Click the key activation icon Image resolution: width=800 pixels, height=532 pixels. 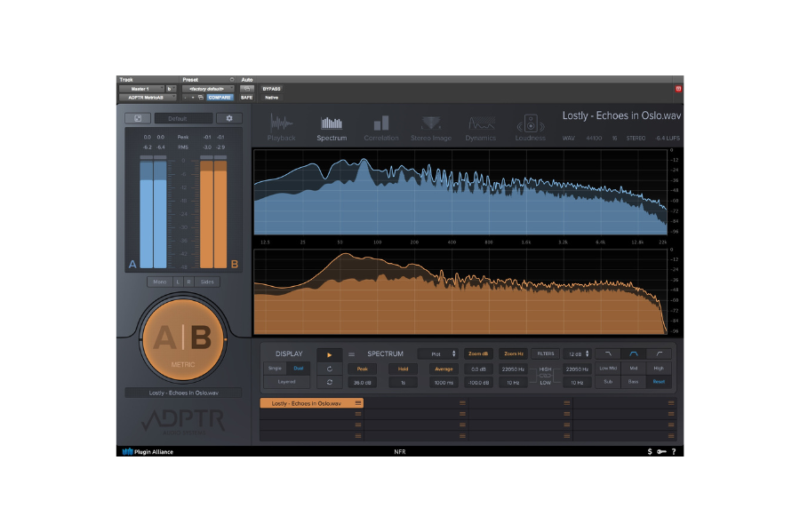point(661,451)
